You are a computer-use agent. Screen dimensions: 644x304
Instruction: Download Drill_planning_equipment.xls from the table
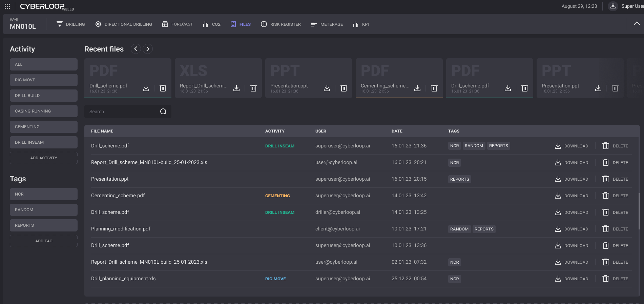572,279
